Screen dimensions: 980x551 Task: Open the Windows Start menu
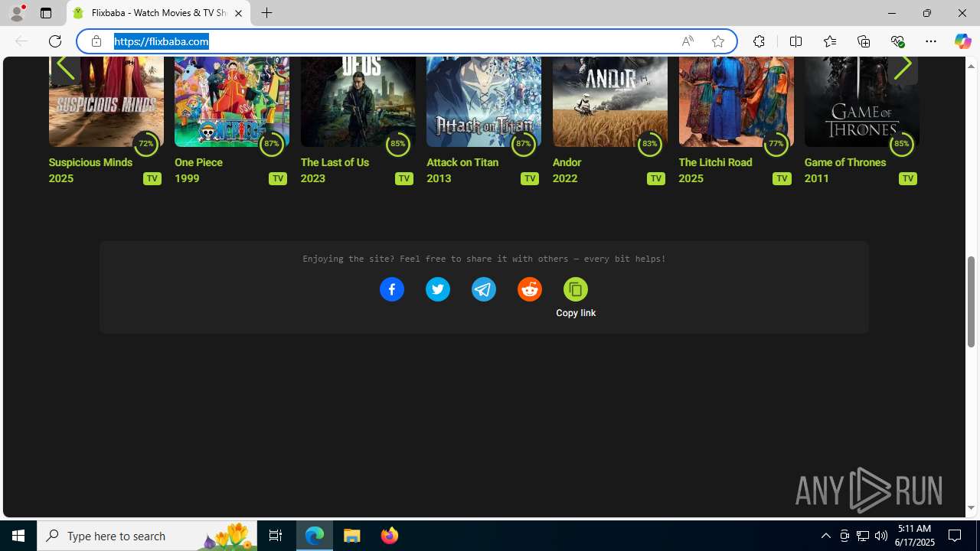click(18, 536)
